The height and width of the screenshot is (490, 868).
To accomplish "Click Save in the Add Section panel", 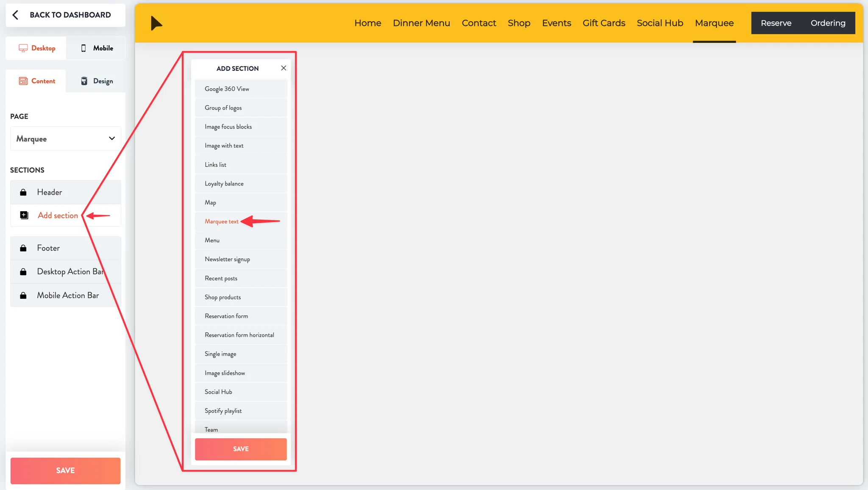I will pos(241,449).
